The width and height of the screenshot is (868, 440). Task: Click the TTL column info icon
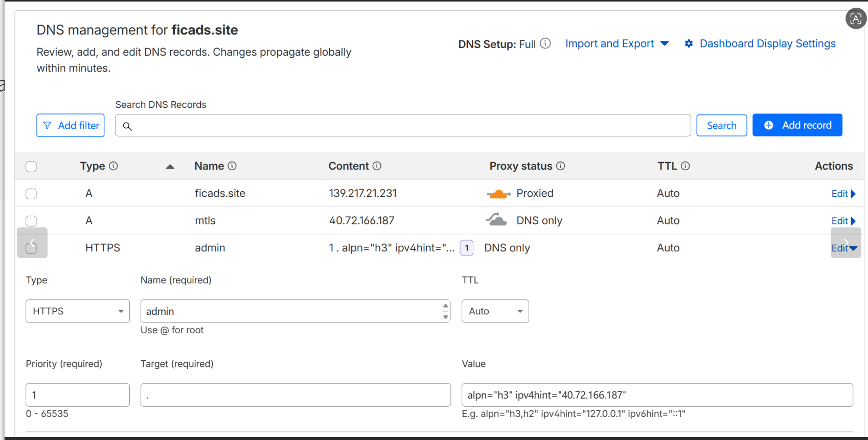(x=686, y=166)
